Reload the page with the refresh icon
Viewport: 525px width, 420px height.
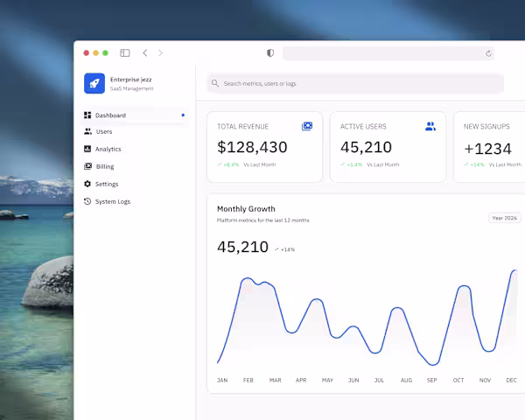tap(488, 53)
